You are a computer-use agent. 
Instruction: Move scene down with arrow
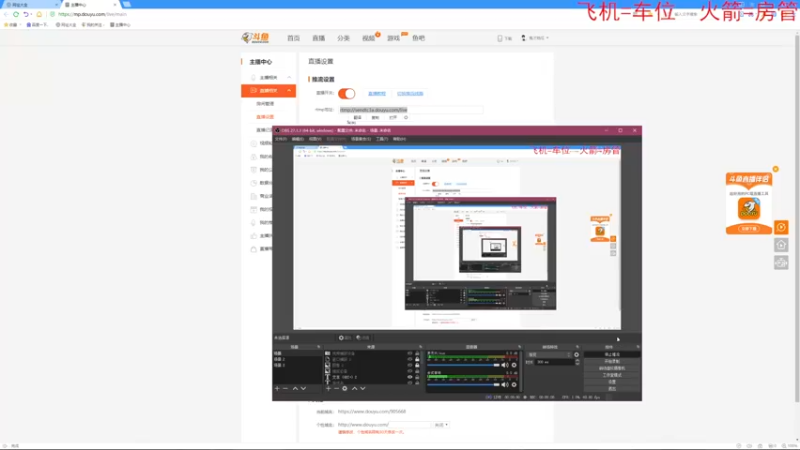point(303,389)
